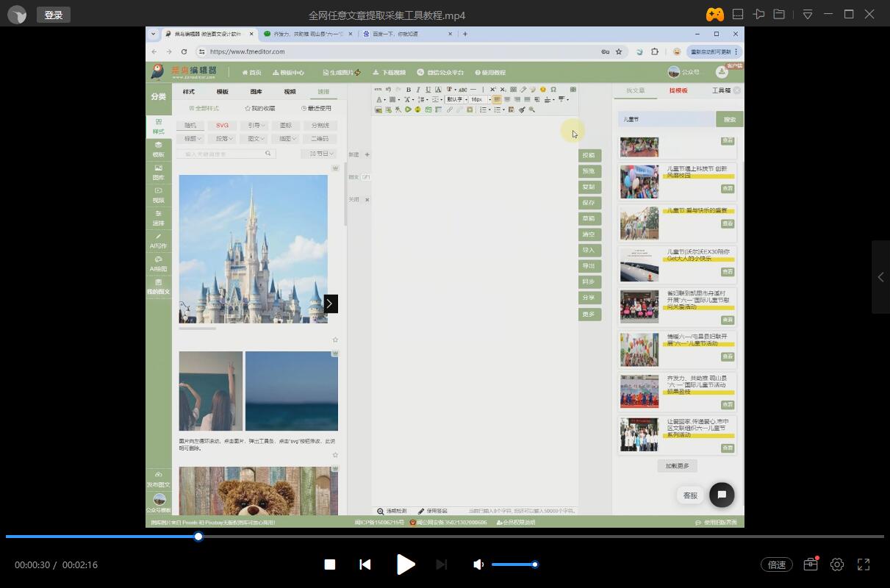
Task: Stop the video playback
Action: [x=330, y=564]
